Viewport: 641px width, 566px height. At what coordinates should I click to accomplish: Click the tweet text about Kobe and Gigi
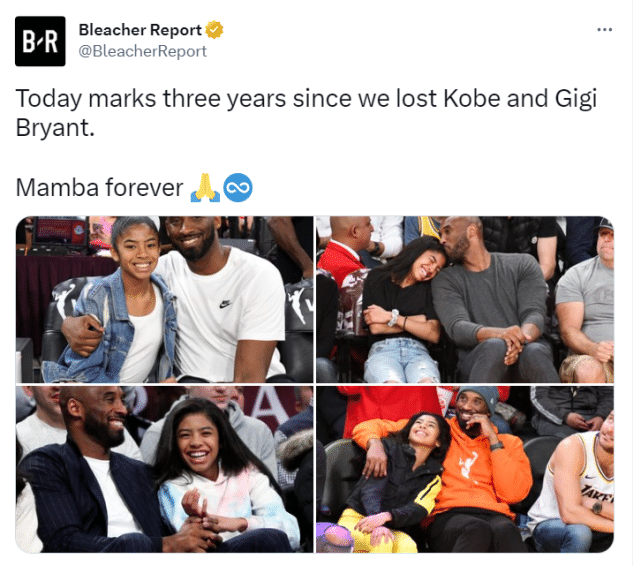[x=306, y=113]
